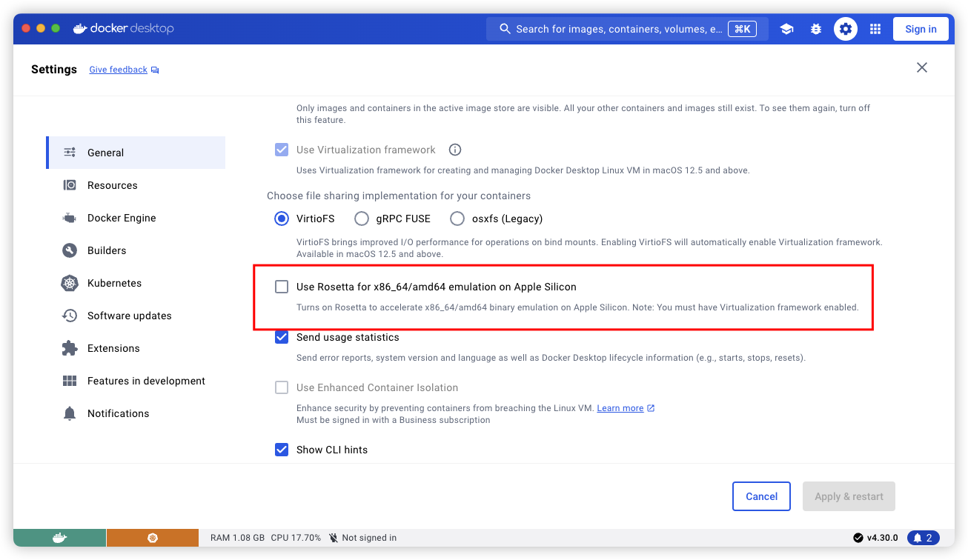Click the feedback speech icon next to Give feedback
968x560 pixels.
pyautogui.click(x=155, y=70)
